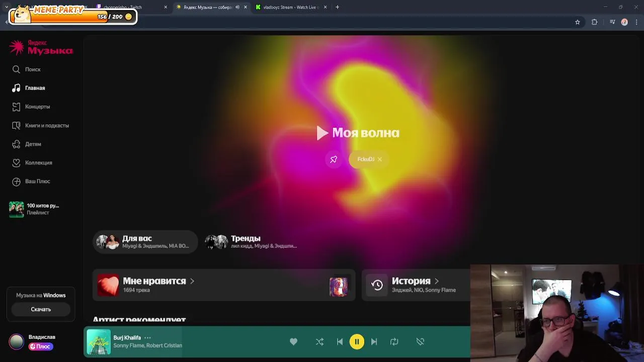Viewport: 644px width, 362px height.
Task: Click История clock icon
Action: click(x=377, y=285)
